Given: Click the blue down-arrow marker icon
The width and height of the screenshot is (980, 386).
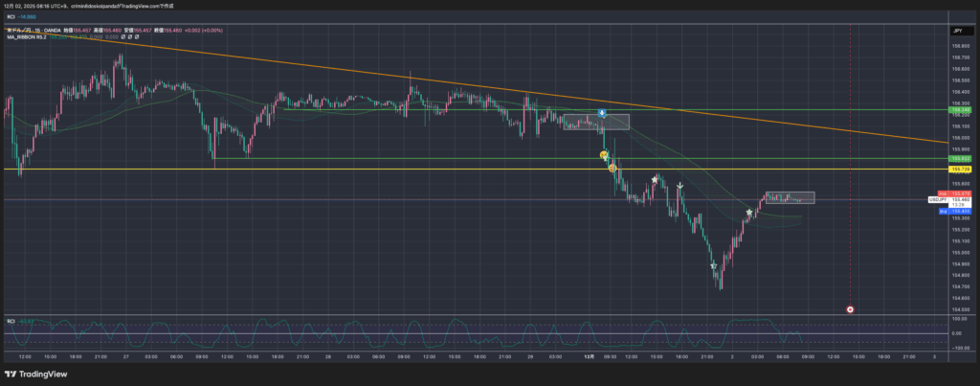Looking at the screenshot, I should coord(602,113).
